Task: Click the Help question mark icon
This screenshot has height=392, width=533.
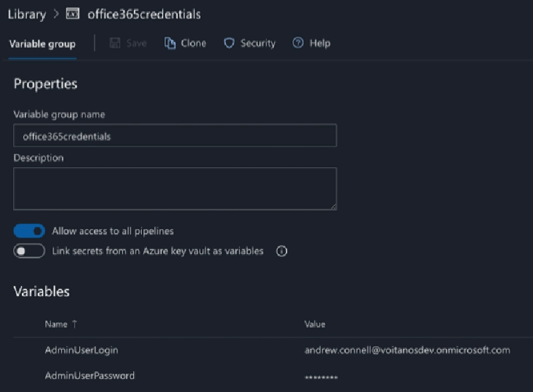Action: (x=298, y=43)
